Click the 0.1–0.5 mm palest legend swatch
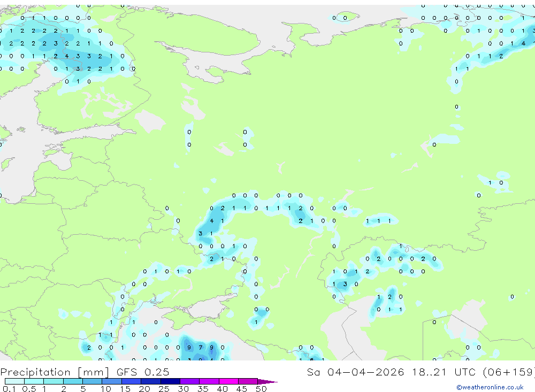535x392 pixels. point(14,381)
